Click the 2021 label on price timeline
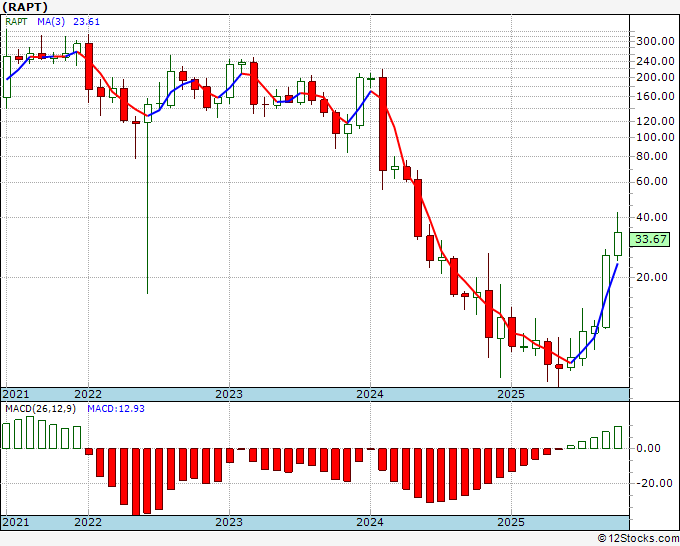 coord(16,394)
